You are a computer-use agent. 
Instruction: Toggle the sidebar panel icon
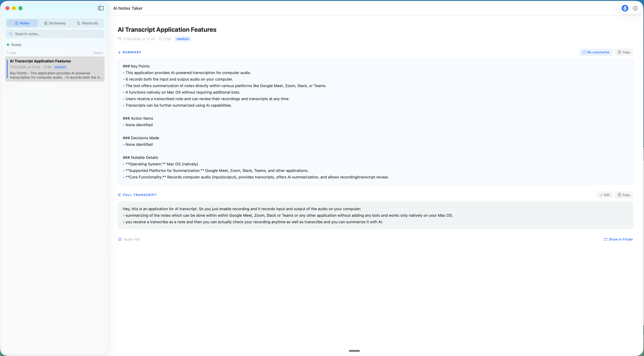click(101, 8)
